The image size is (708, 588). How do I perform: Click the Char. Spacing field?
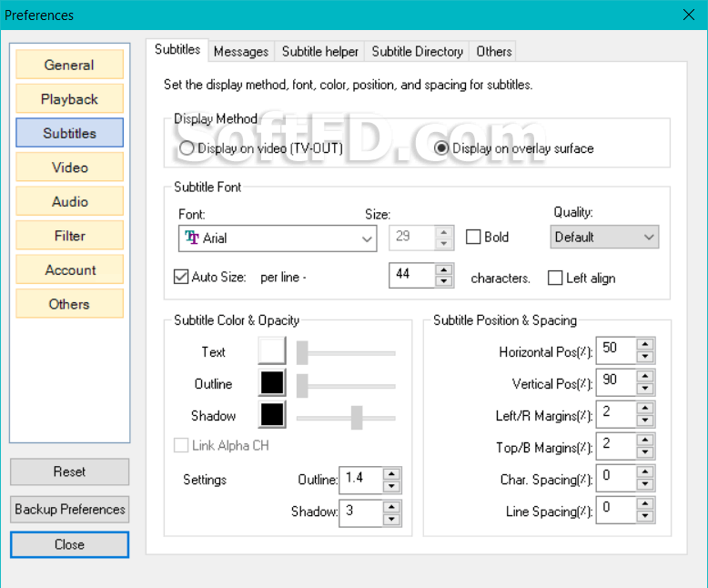pos(616,478)
